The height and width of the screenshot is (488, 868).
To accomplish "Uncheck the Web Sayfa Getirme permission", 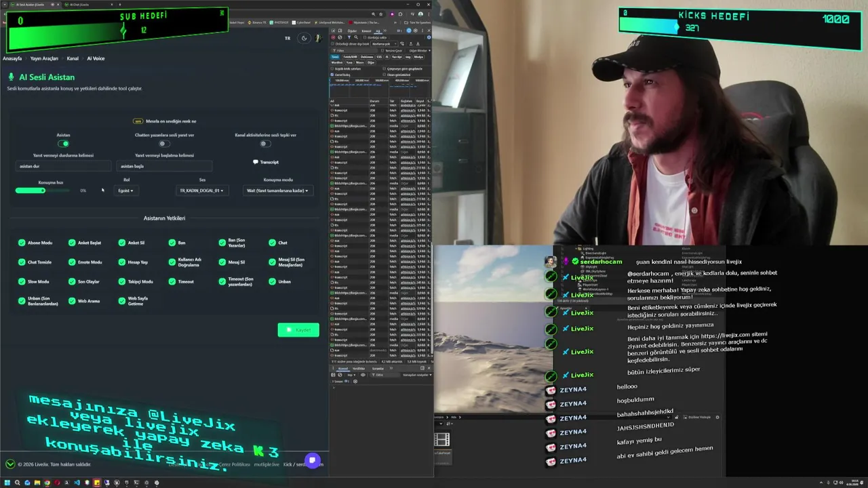I will (x=122, y=301).
